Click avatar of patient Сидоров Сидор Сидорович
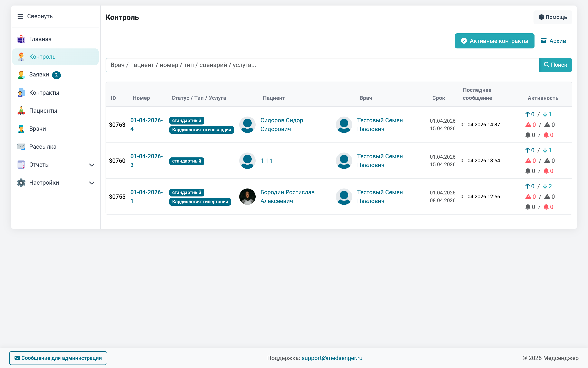Viewport: 588px width, 368px height. [x=247, y=125]
